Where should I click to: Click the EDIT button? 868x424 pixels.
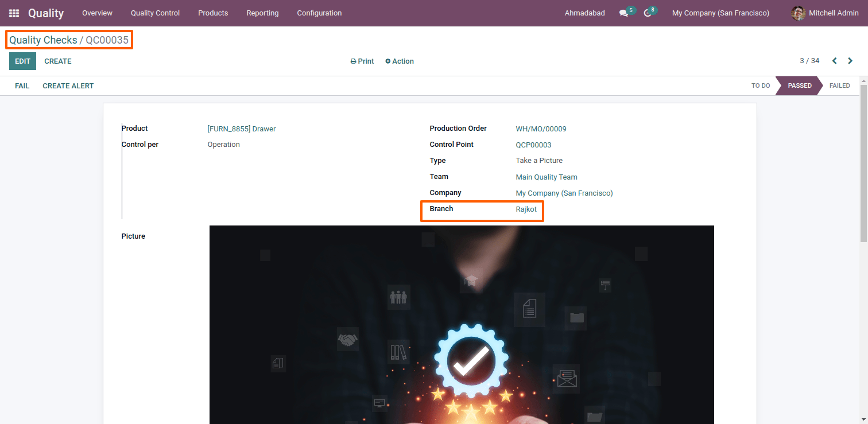tap(22, 61)
